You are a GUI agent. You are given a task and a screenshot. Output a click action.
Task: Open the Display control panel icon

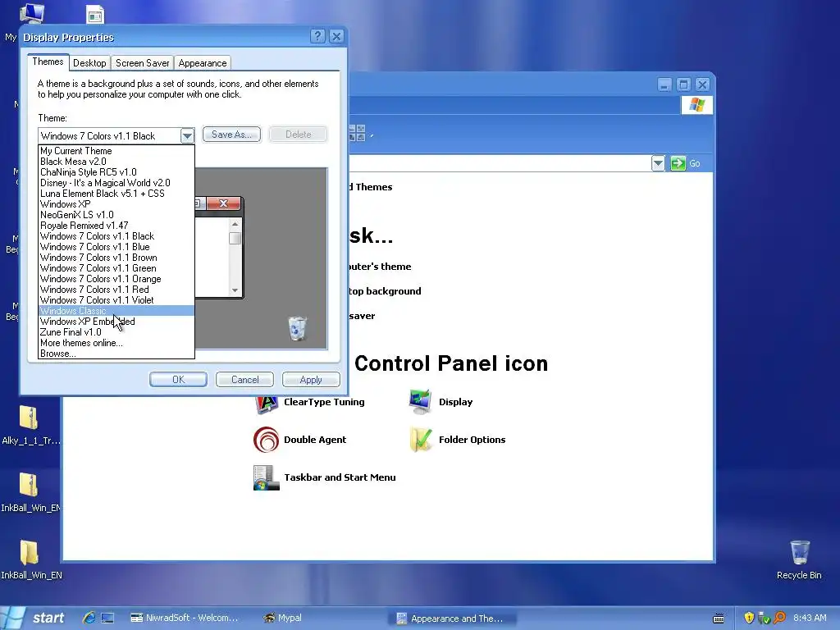click(420, 402)
